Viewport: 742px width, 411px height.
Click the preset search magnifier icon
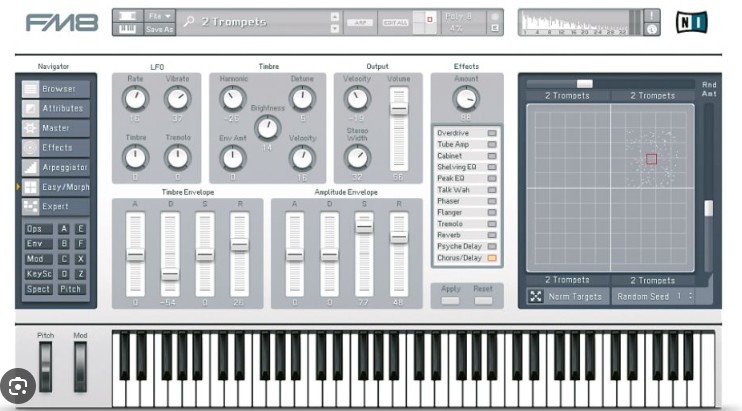(189, 21)
